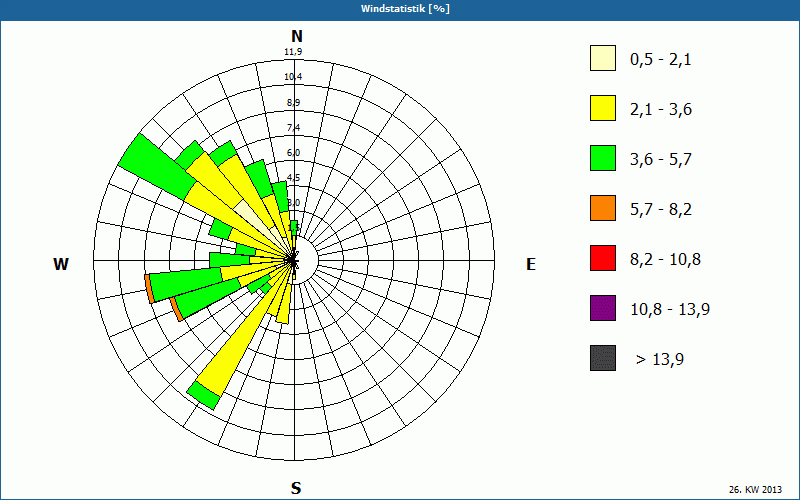Click the 8,9 ring scale label

(293, 103)
